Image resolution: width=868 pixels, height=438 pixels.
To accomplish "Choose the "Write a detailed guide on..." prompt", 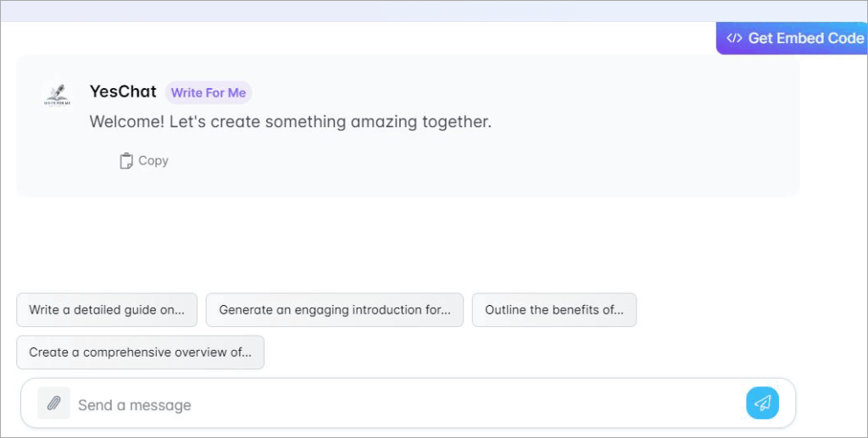I will pos(107,310).
